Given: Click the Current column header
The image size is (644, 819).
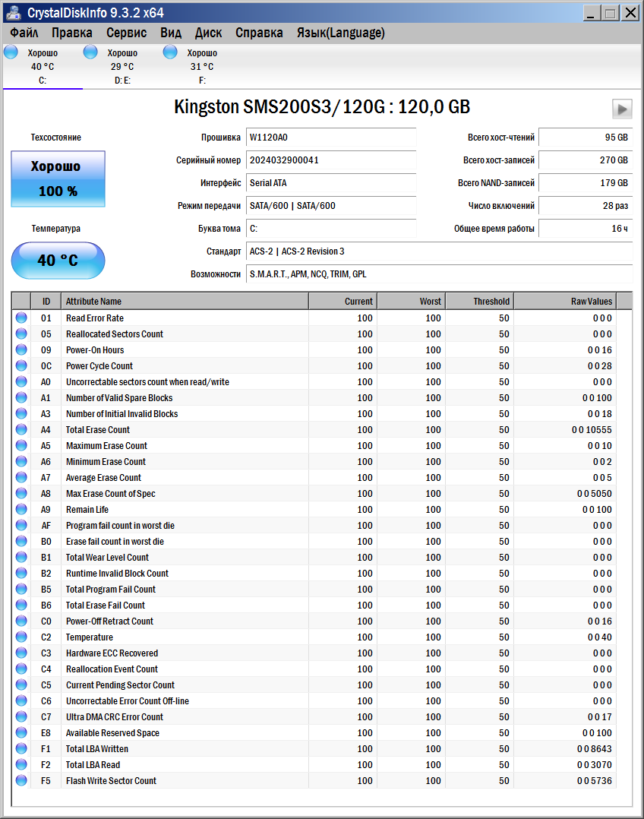Looking at the screenshot, I should [x=343, y=302].
